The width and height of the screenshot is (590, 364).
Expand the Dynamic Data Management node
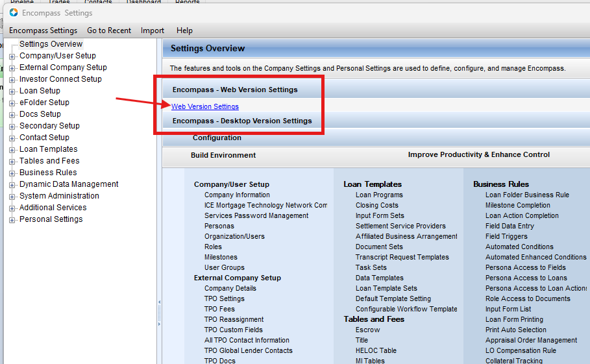tap(12, 185)
